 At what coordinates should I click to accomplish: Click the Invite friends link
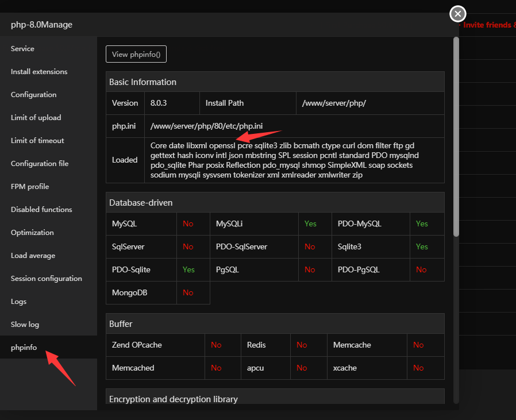click(488, 25)
